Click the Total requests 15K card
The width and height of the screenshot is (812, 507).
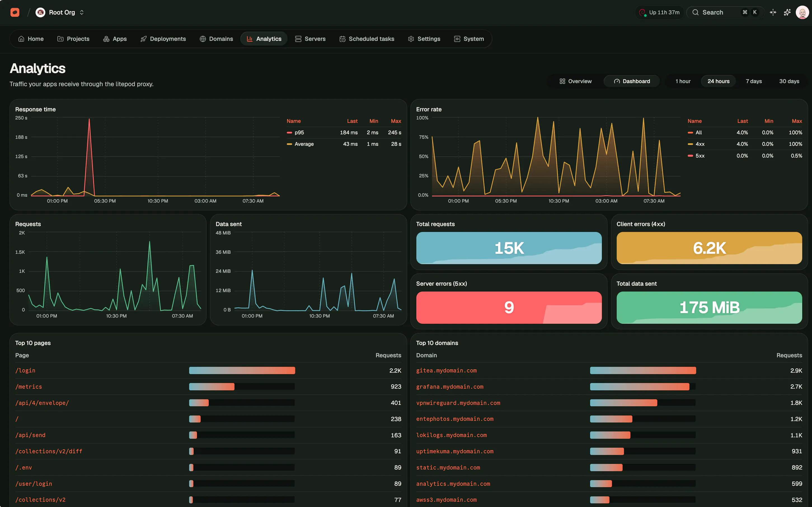[x=509, y=248]
